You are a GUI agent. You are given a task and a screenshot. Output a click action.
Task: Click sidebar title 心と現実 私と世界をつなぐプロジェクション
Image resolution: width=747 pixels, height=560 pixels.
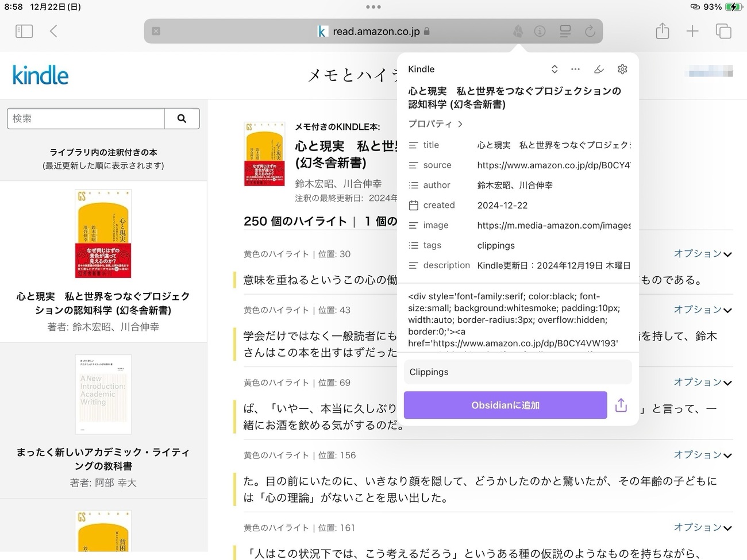tap(103, 303)
